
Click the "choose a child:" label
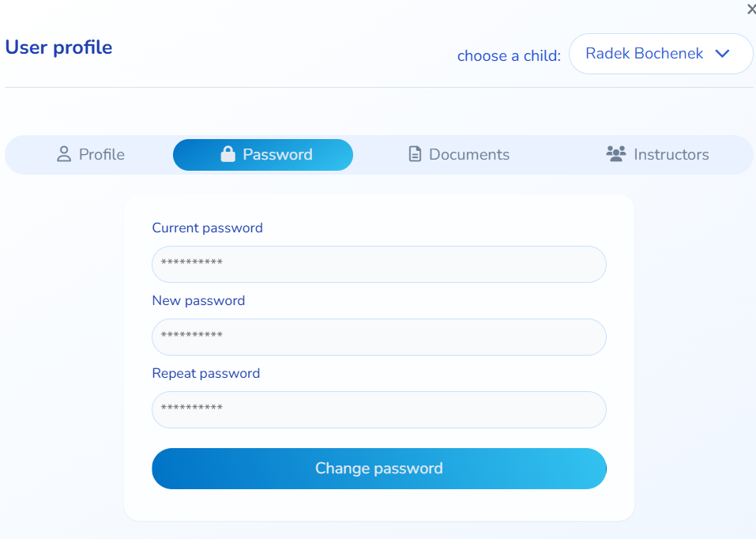point(509,56)
